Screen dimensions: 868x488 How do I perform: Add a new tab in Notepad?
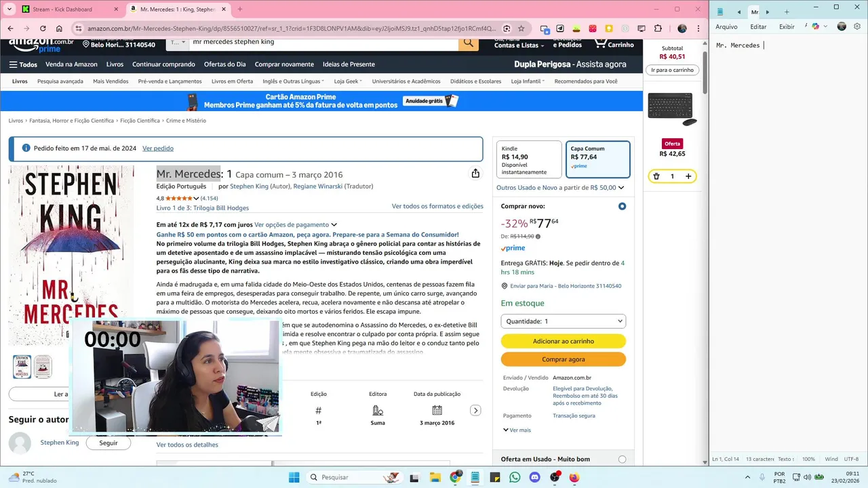[x=787, y=12]
